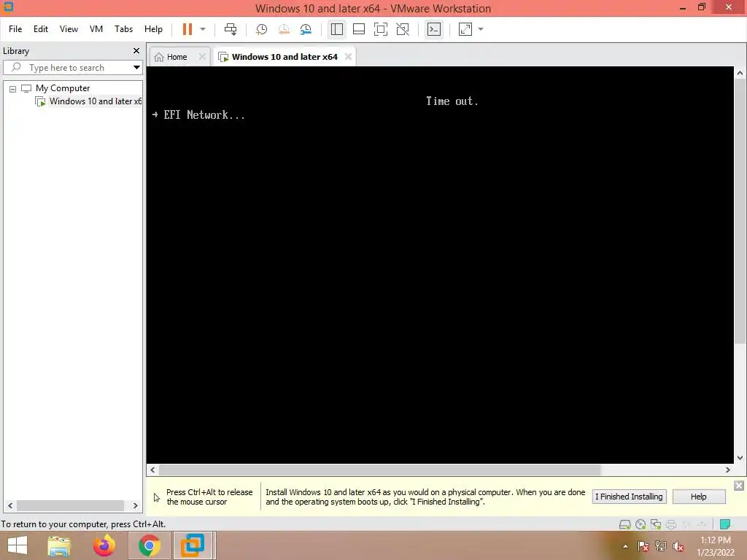Image resolution: width=747 pixels, height=560 pixels.
Task: Click the VMware Workstation title bar icon
Action: coord(8,7)
